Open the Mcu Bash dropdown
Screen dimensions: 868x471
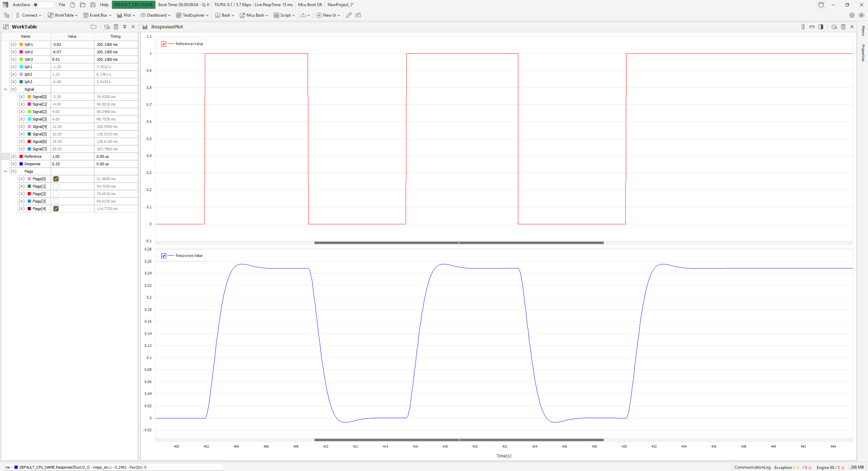tap(254, 15)
